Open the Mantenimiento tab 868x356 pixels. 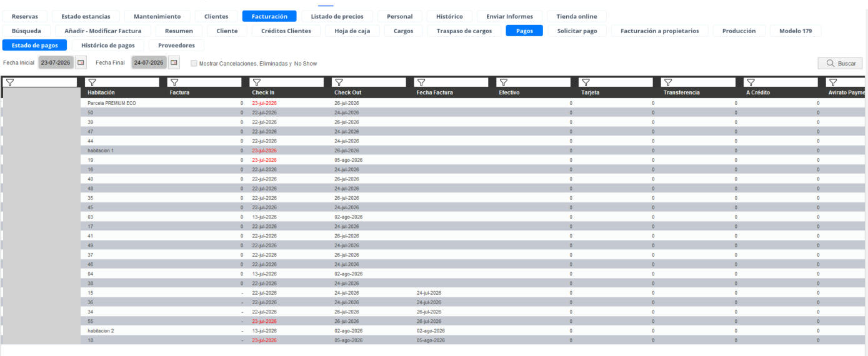click(x=157, y=16)
